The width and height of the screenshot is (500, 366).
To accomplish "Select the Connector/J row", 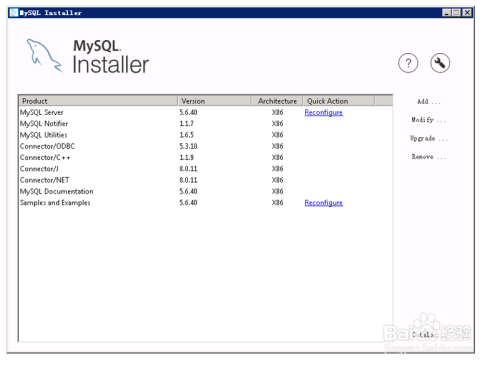I will click(205, 169).
